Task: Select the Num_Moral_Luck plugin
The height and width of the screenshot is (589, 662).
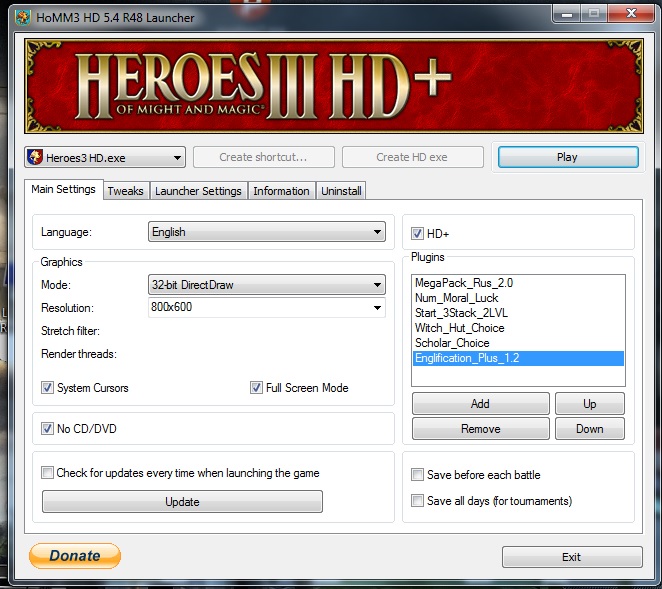Action: tap(518, 298)
